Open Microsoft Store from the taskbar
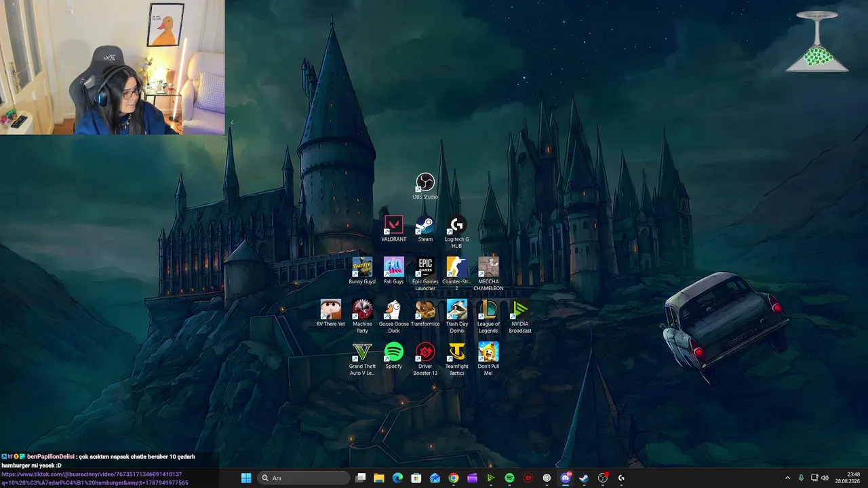This screenshot has height=488, width=868. click(x=416, y=478)
